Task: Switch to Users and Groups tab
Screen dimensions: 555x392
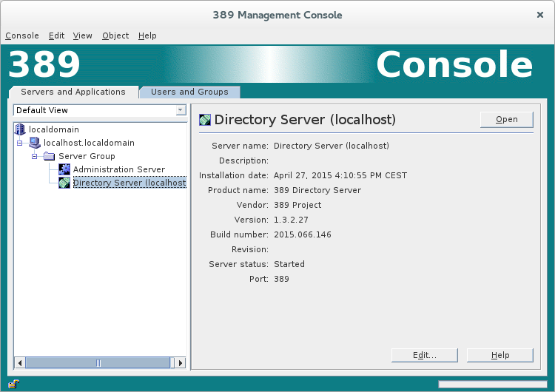Action: tap(189, 92)
